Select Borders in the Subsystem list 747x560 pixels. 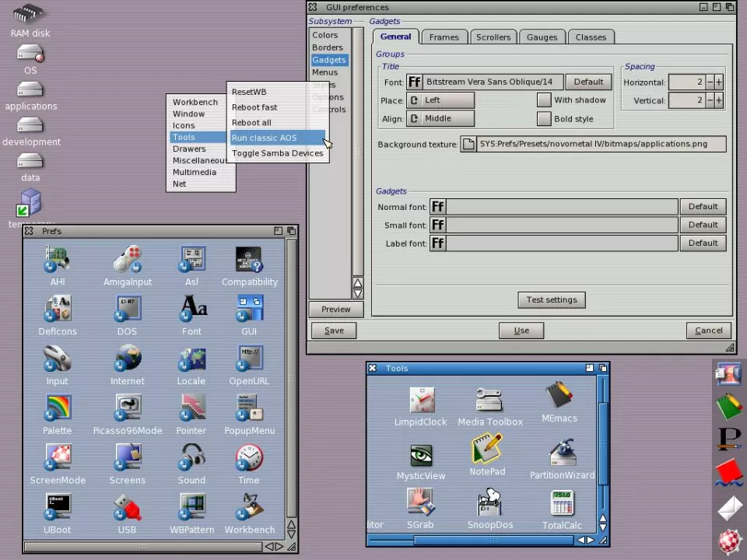[328, 47]
